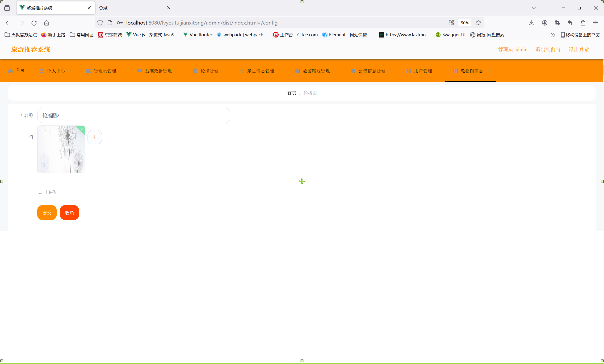
Task: Open the browser extensions puzzle icon
Action: click(x=583, y=23)
